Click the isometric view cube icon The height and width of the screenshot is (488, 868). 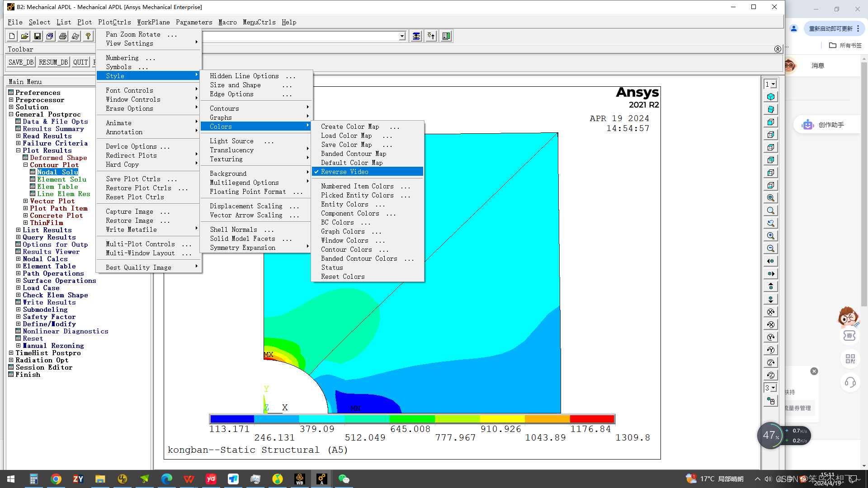coord(771,97)
